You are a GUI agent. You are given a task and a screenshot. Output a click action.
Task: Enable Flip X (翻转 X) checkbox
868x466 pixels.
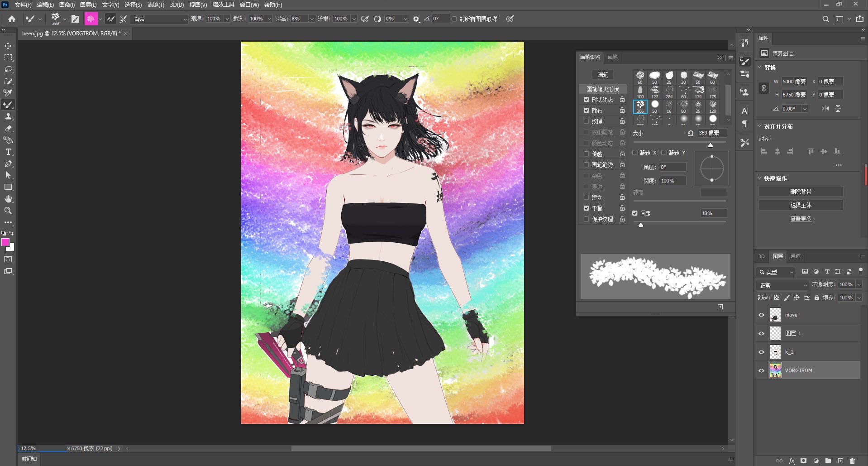(x=635, y=153)
